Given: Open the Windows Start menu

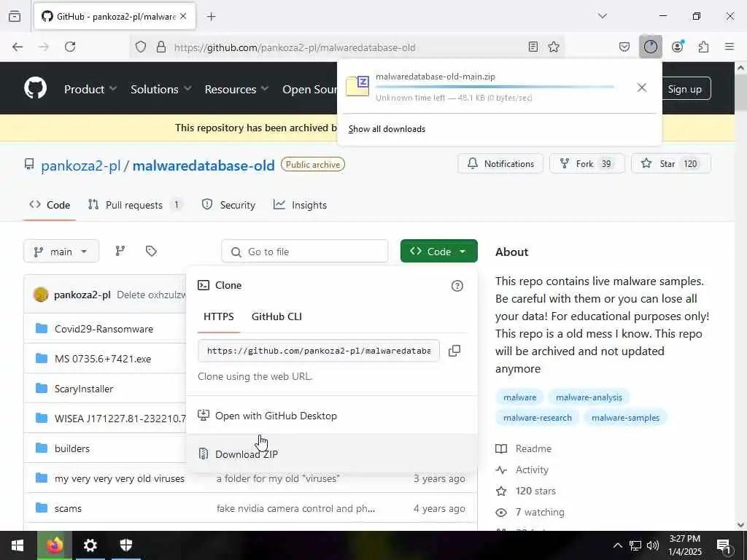Looking at the screenshot, I should coord(18,545).
